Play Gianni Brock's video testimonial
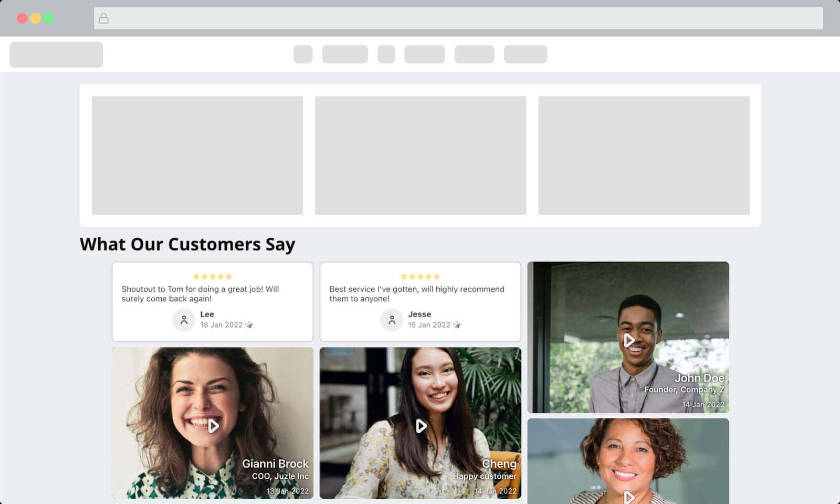 coord(213,426)
